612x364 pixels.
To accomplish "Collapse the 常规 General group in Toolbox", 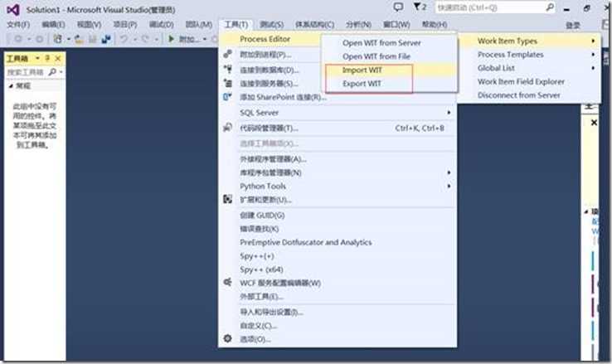I will (x=11, y=86).
